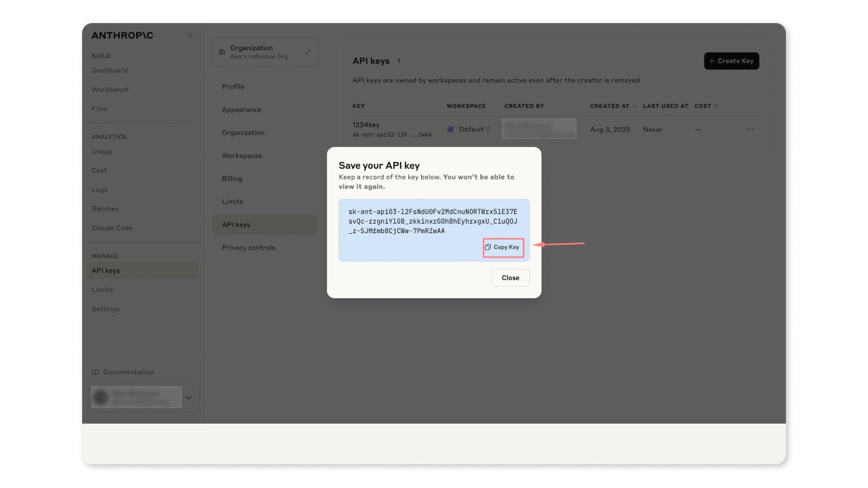Click the API keys page heading

click(x=371, y=61)
